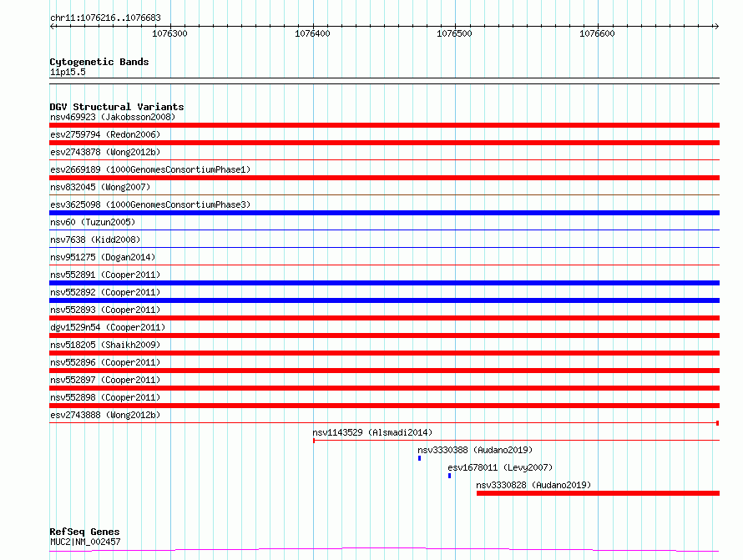Click the 1076400 ruler tick label
The height and width of the screenshot is (560, 743).
coord(312,33)
